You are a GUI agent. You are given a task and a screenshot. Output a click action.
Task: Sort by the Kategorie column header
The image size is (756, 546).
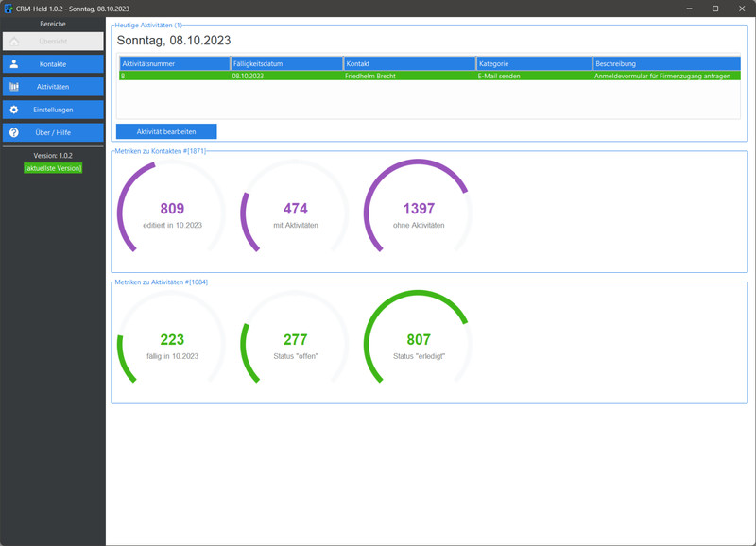534,63
